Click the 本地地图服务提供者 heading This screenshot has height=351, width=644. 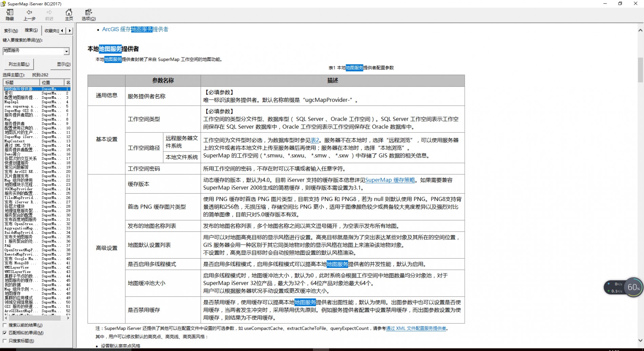(113, 49)
